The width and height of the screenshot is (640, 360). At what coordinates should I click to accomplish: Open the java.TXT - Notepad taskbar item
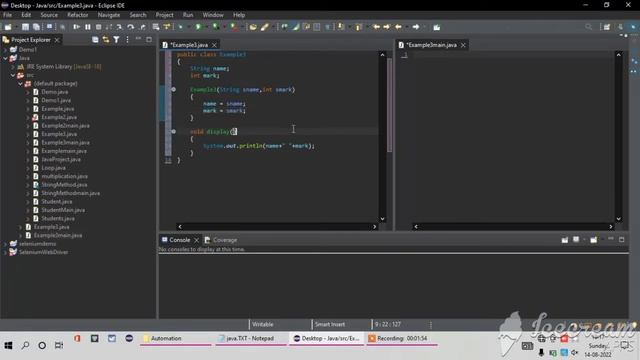tap(250, 338)
